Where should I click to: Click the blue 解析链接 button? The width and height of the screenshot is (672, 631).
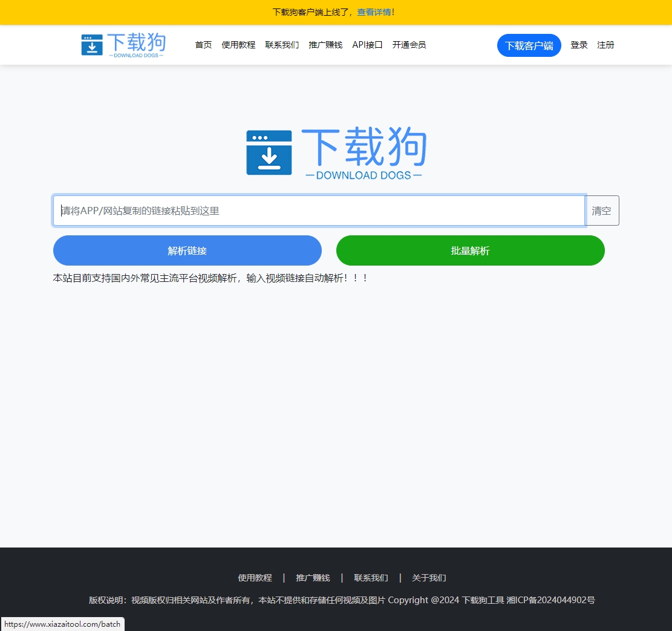188,250
